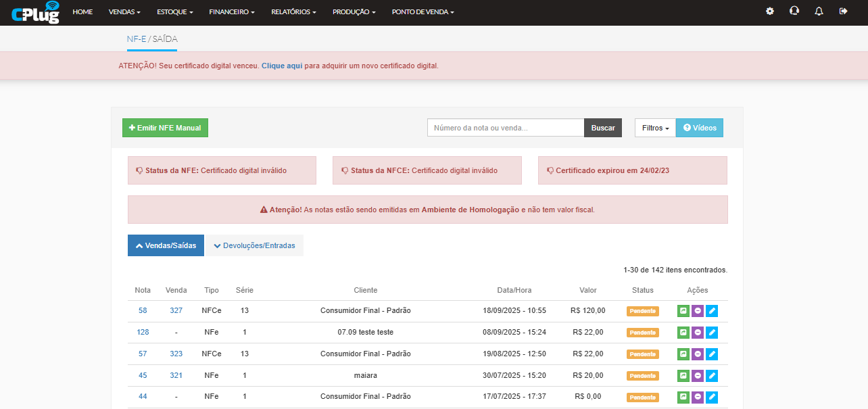Expand the Financeiro menu
Viewport: 868px width, 409px height.
tap(232, 12)
